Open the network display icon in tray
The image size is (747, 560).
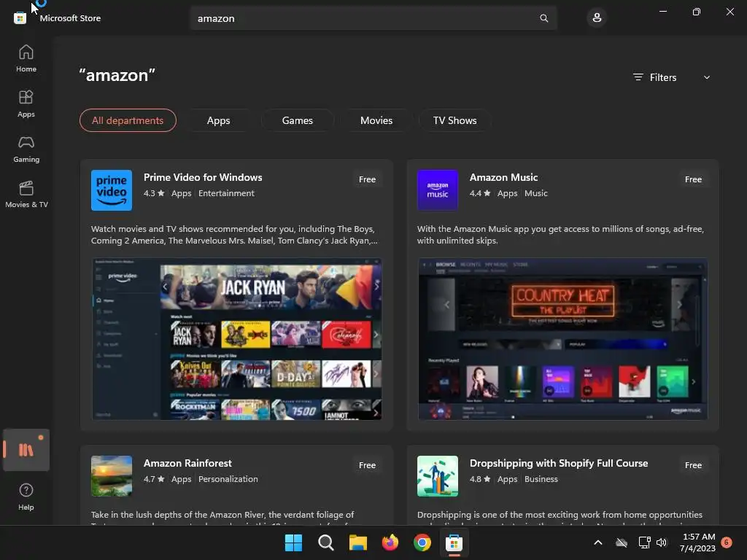(644, 542)
